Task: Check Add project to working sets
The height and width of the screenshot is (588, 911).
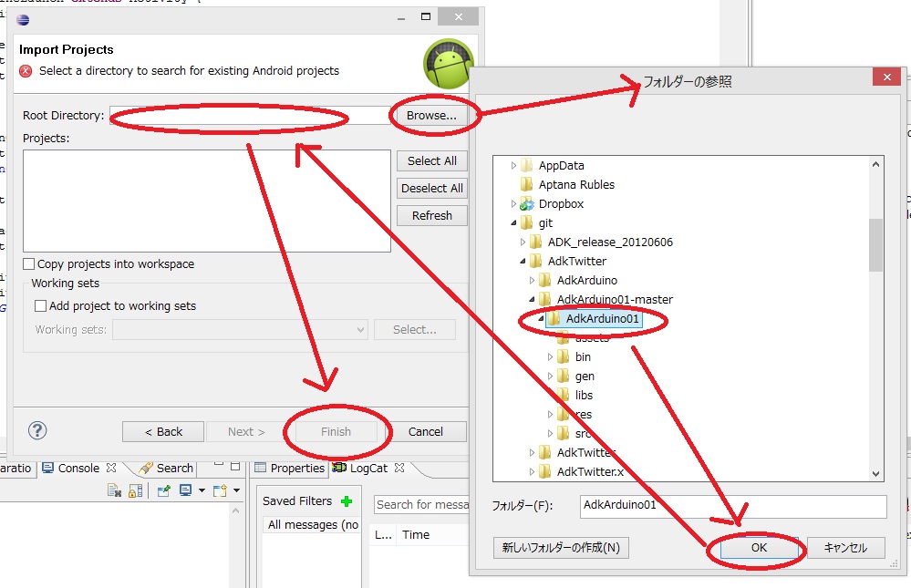Action: click(x=41, y=306)
